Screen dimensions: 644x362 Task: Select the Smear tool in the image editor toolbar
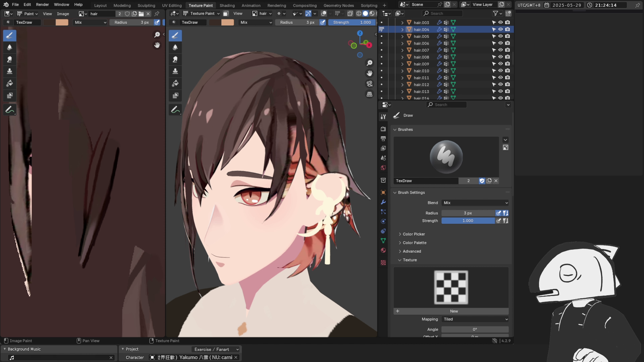(10, 59)
